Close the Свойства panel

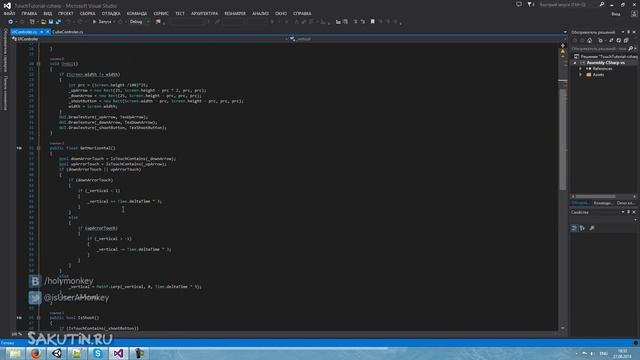pos(634,212)
